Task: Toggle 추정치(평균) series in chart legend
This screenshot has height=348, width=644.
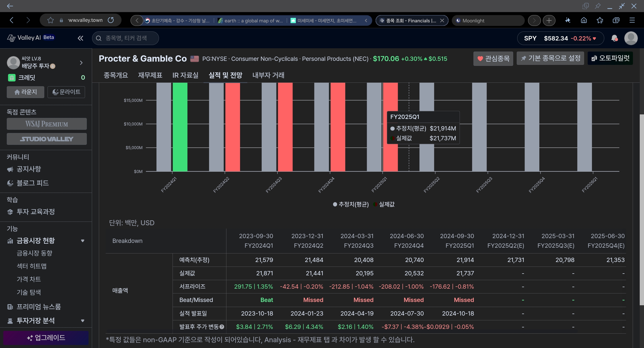Action: pos(351,204)
